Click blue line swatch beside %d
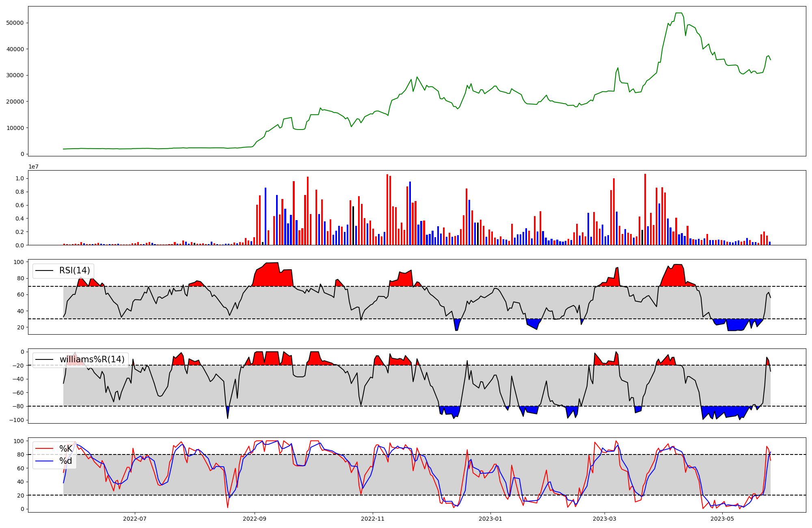This screenshot has height=528, width=812. pyautogui.click(x=44, y=461)
